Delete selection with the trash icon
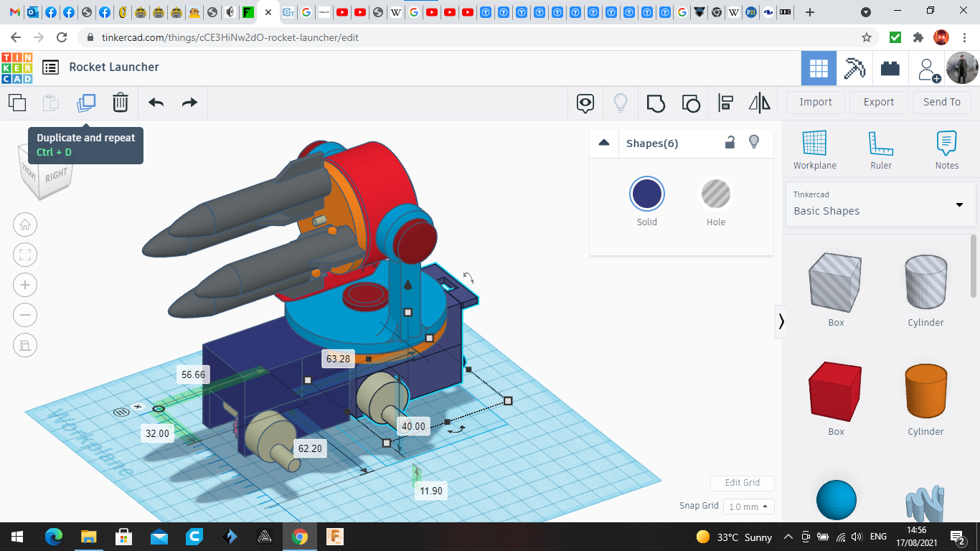 [121, 103]
